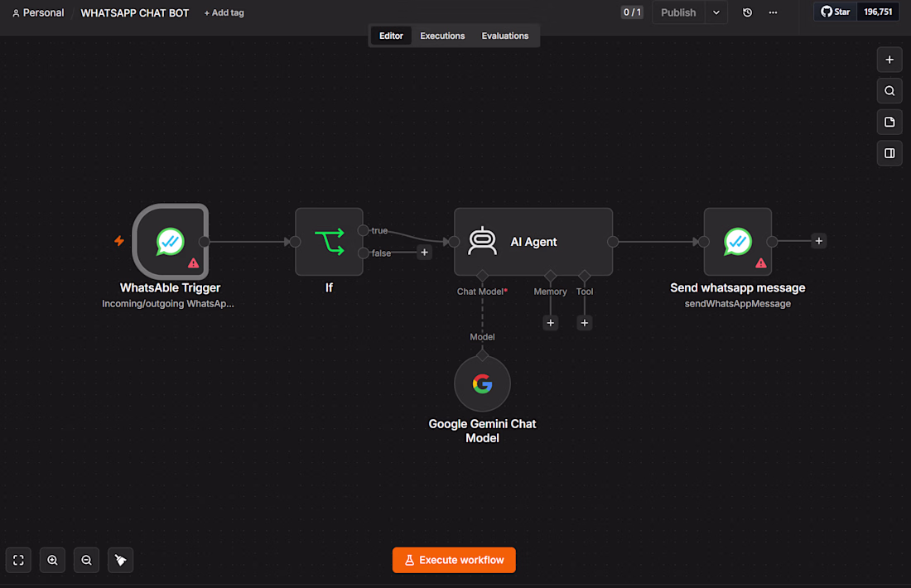Click the Model label on the Gemini connection
Screen dimensions: 911x588
tap(482, 337)
